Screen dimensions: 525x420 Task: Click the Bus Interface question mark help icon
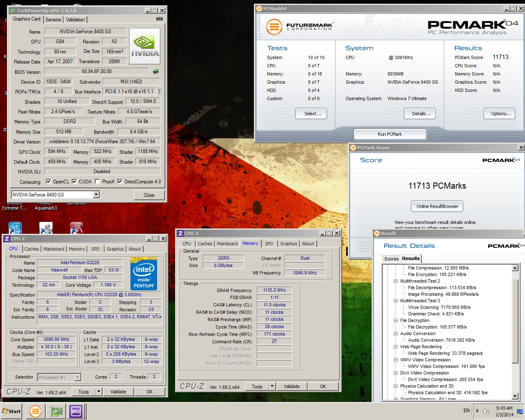pyautogui.click(x=159, y=91)
